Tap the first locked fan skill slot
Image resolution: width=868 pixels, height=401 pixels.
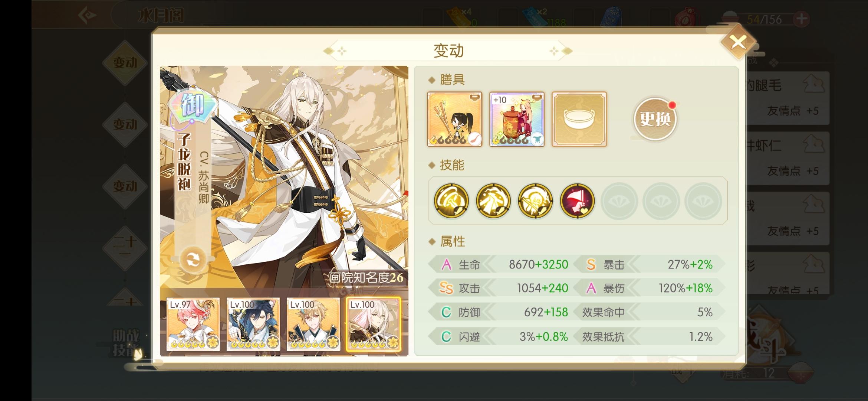pyautogui.click(x=619, y=201)
